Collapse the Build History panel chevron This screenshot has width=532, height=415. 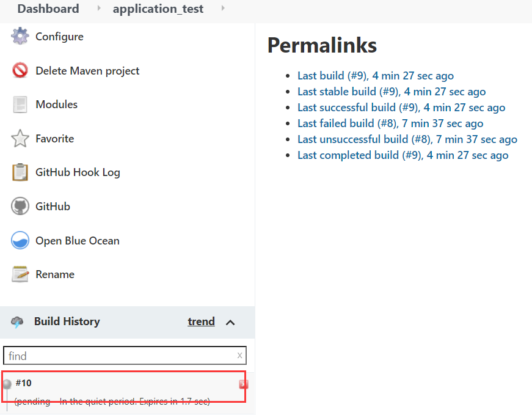pos(230,322)
